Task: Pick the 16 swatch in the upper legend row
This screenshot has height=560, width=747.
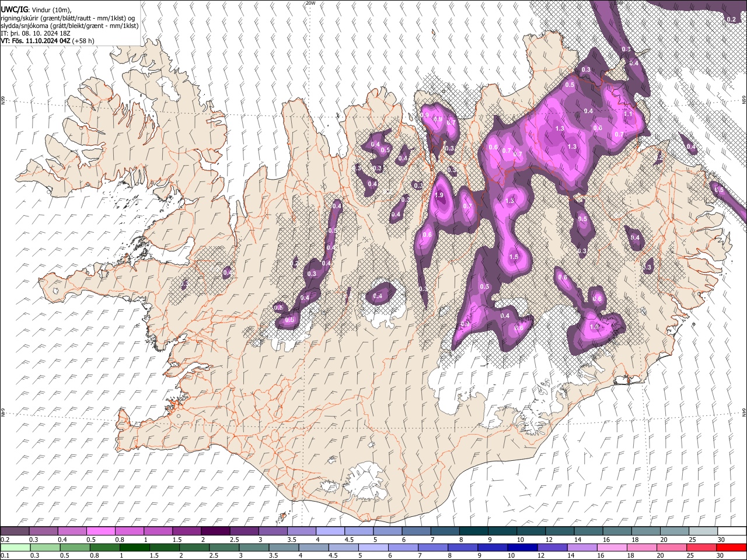Action: point(617,531)
